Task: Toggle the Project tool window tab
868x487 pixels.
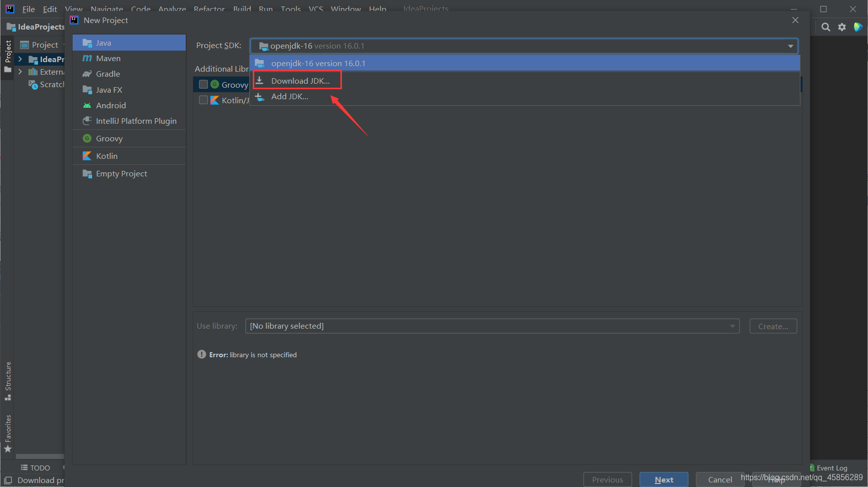Action: click(x=8, y=56)
